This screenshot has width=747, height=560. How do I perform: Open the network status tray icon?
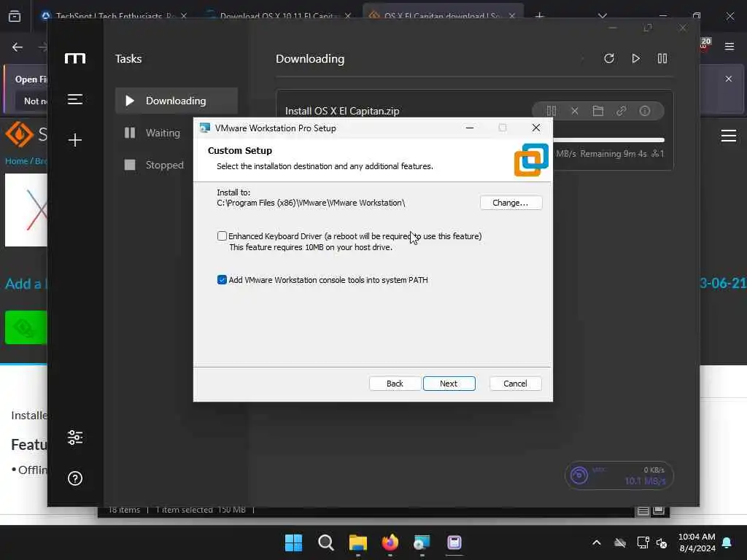pos(643,542)
